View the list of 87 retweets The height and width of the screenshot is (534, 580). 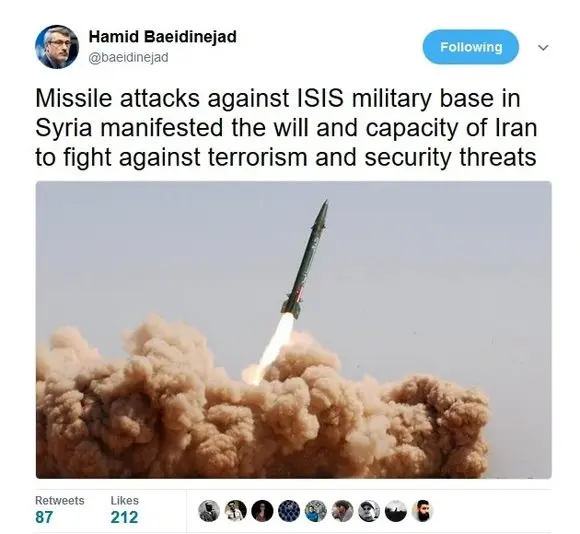click(44, 517)
